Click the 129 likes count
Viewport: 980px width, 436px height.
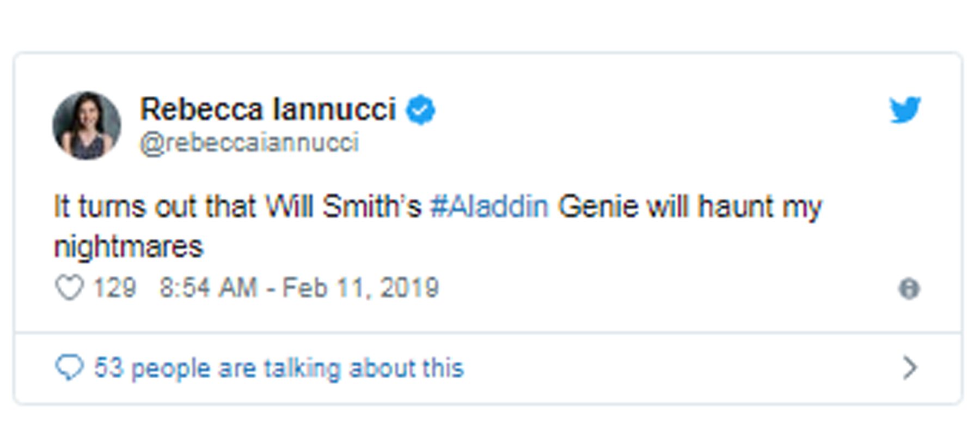(x=114, y=288)
